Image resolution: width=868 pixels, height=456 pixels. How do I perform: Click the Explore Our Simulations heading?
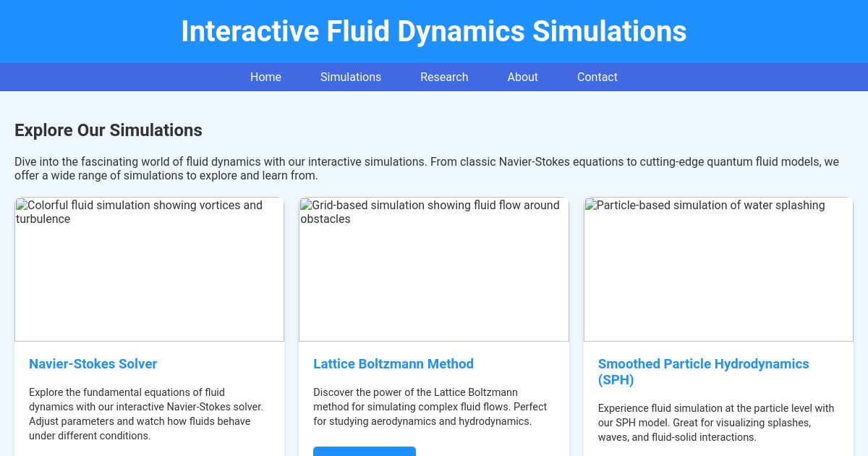click(109, 130)
